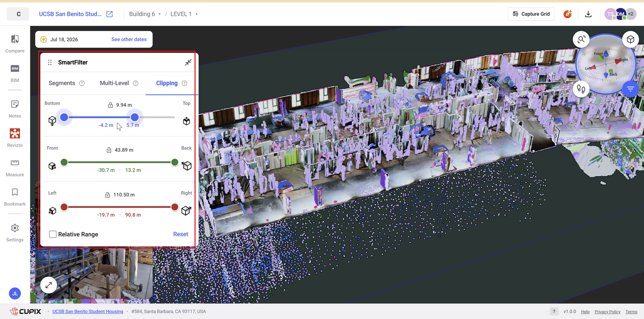Open the Compare tool in sidebar
The width and height of the screenshot is (644, 319).
coord(15,44)
